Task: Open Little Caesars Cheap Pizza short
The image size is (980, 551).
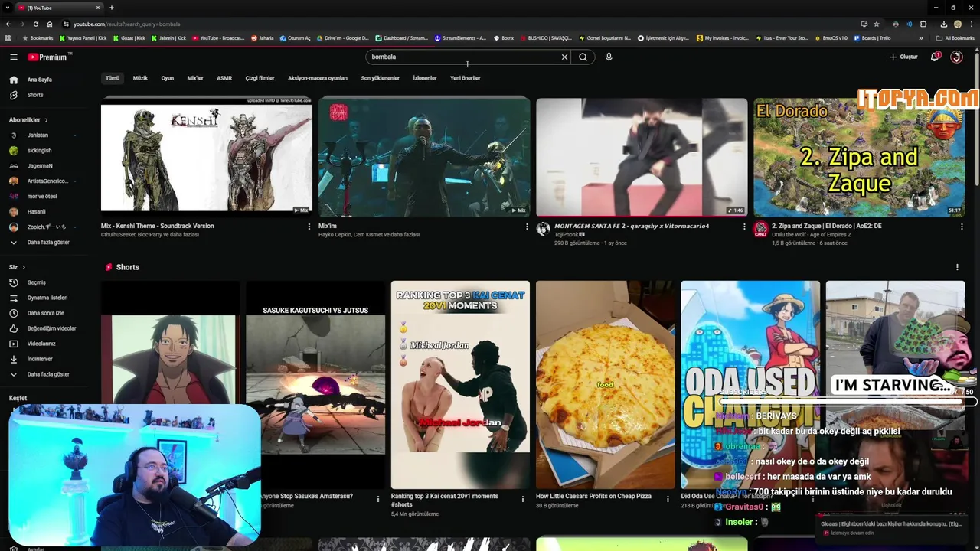Action: click(606, 385)
